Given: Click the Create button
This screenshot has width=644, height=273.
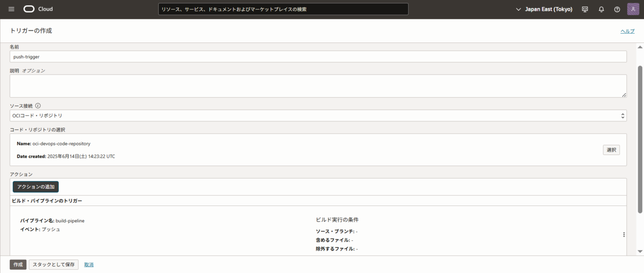Looking at the screenshot, I should 18,264.
